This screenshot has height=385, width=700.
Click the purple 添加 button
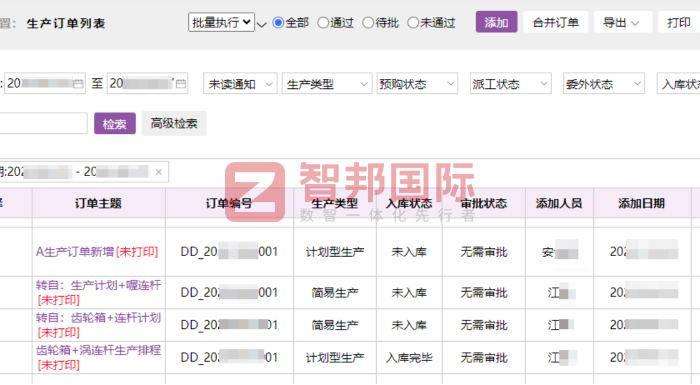click(x=496, y=22)
